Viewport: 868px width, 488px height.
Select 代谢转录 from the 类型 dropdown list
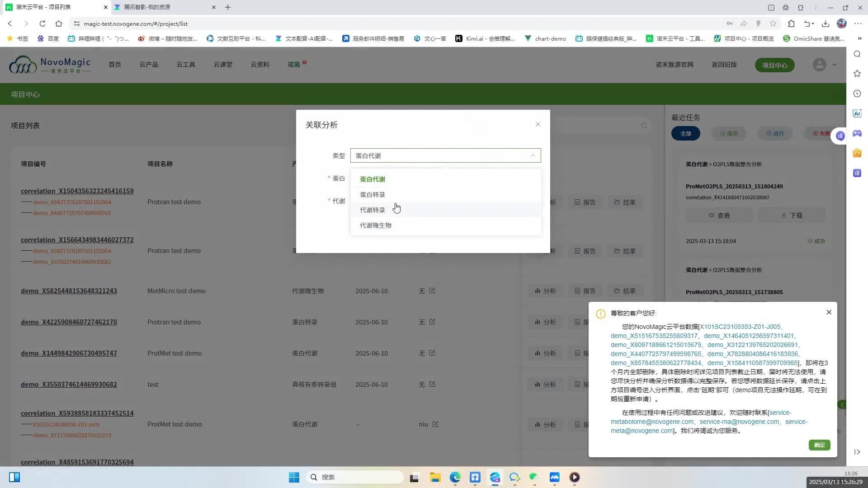pyautogui.click(x=372, y=210)
